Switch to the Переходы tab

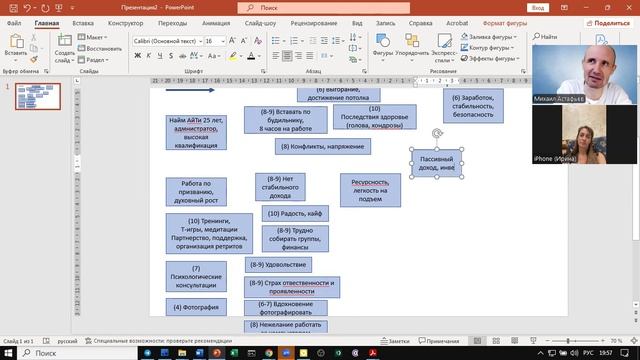pyautogui.click(x=172, y=23)
